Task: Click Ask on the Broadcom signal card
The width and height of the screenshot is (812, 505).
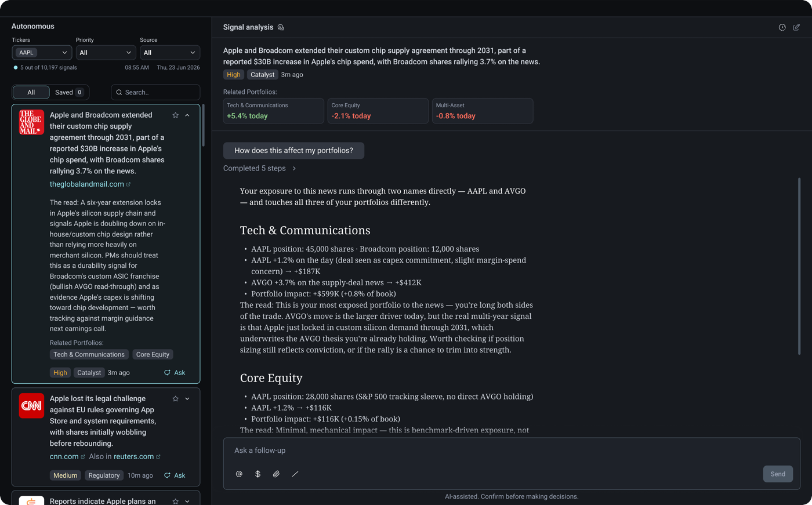Action: (175, 372)
